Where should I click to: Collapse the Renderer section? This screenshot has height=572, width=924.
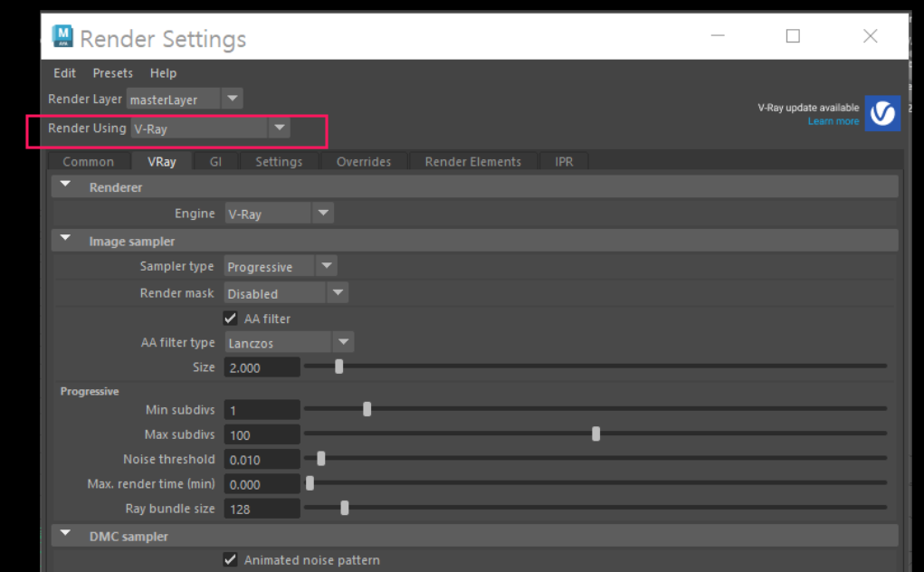(x=65, y=185)
